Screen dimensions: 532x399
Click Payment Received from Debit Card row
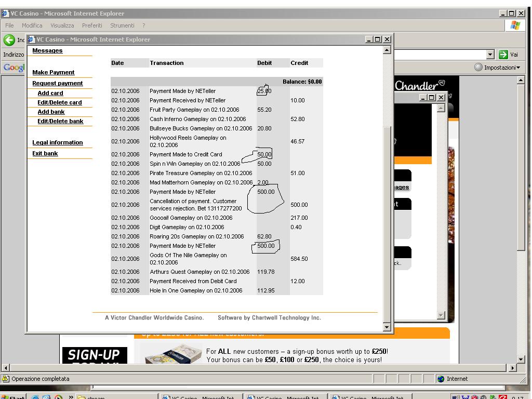[x=217, y=281]
